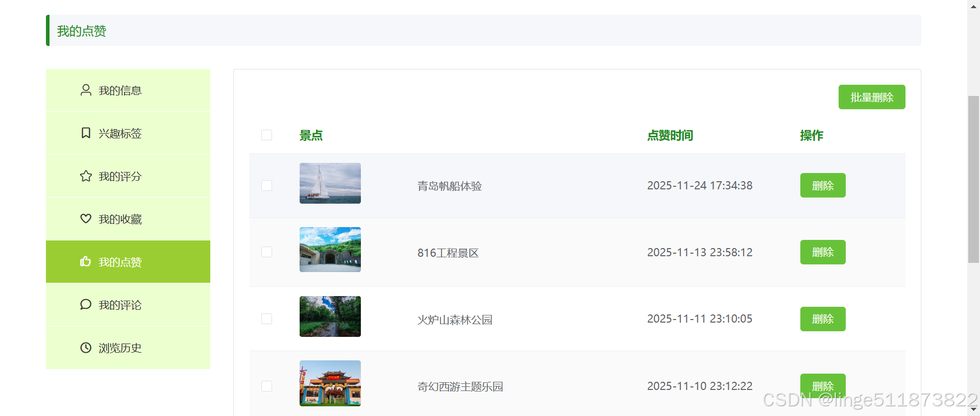This screenshot has width=980, height=416.
Task: Open 兴趣标签 in the sidebar
Action: point(128,133)
